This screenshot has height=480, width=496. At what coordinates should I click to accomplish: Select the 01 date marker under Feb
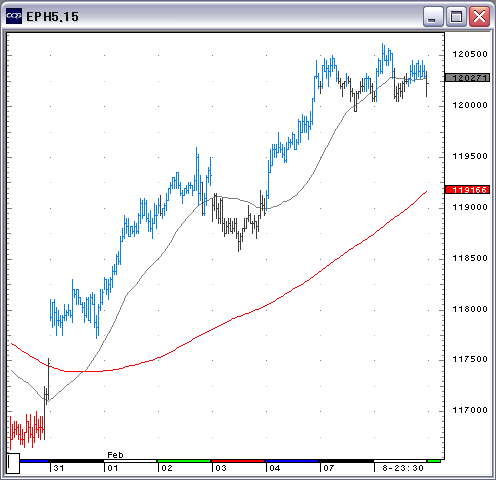point(113,468)
